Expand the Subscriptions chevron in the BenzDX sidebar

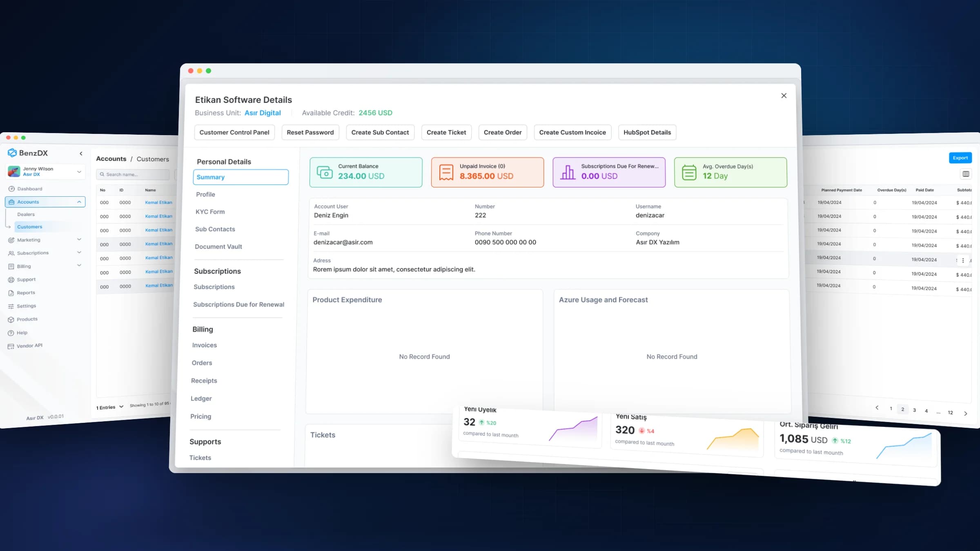tap(79, 253)
